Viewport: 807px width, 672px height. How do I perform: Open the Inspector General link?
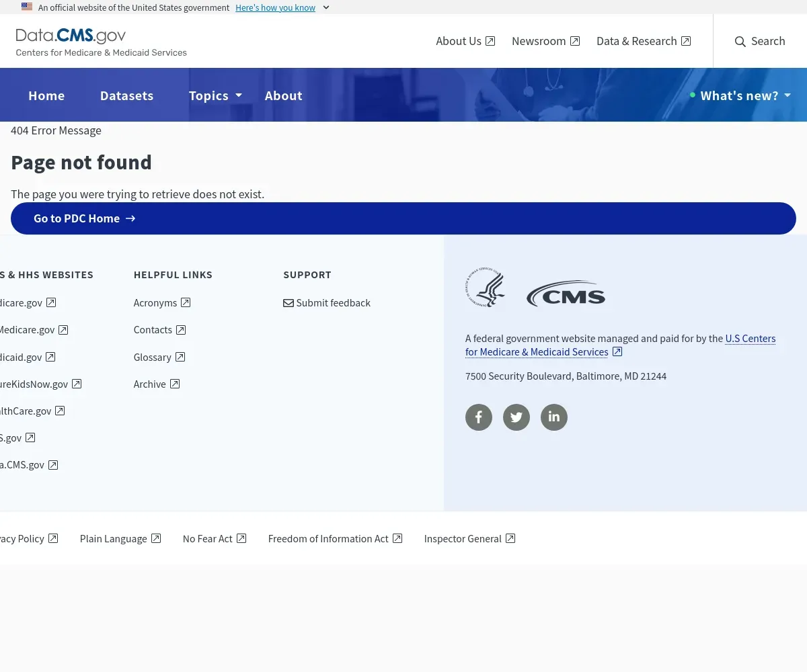[x=469, y=538]
